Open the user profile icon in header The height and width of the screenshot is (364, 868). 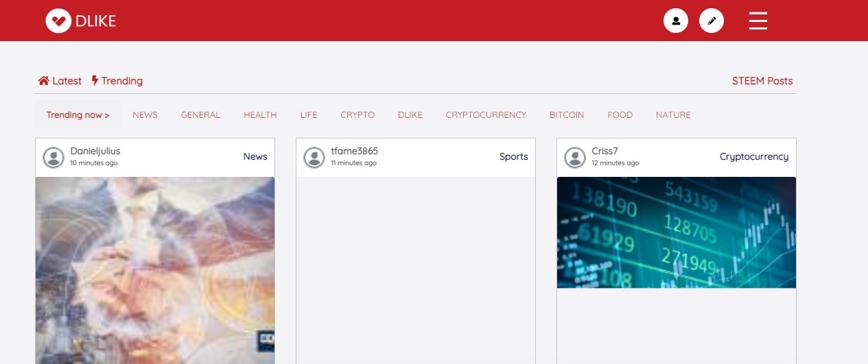click(x=676, y=21)
